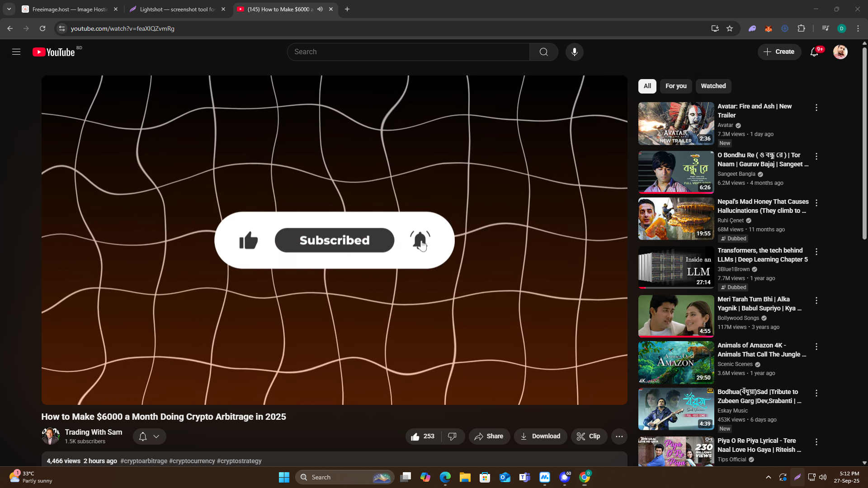The height and width of the screenshot is (488, 868).
Task: Toggle the dislike thumbs-down button
Action: (x=452, y=436)
